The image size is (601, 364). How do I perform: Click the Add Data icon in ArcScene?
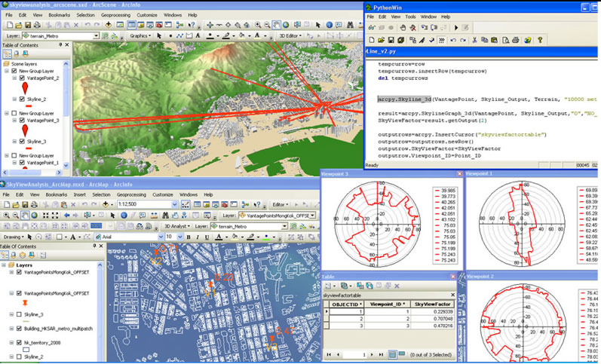pyautogui.click(x=109, y=25)
